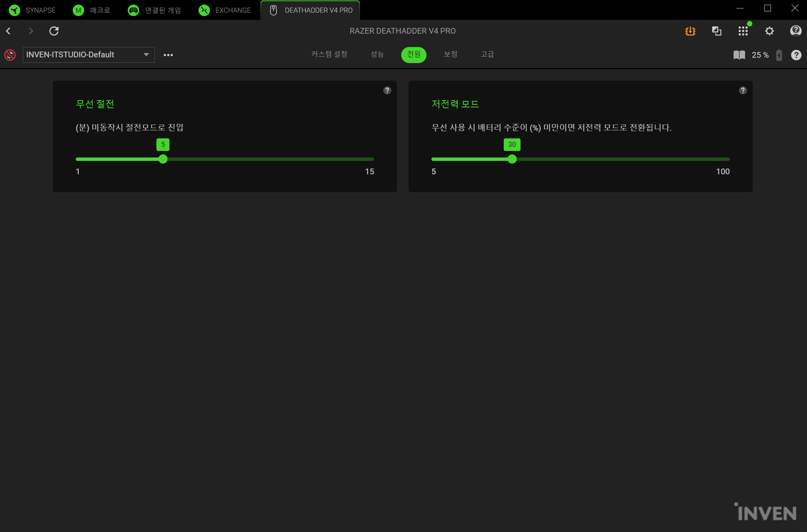Show help for 저전력 모드 panel
The image size is (807, 532).
(x=743, y=90)
